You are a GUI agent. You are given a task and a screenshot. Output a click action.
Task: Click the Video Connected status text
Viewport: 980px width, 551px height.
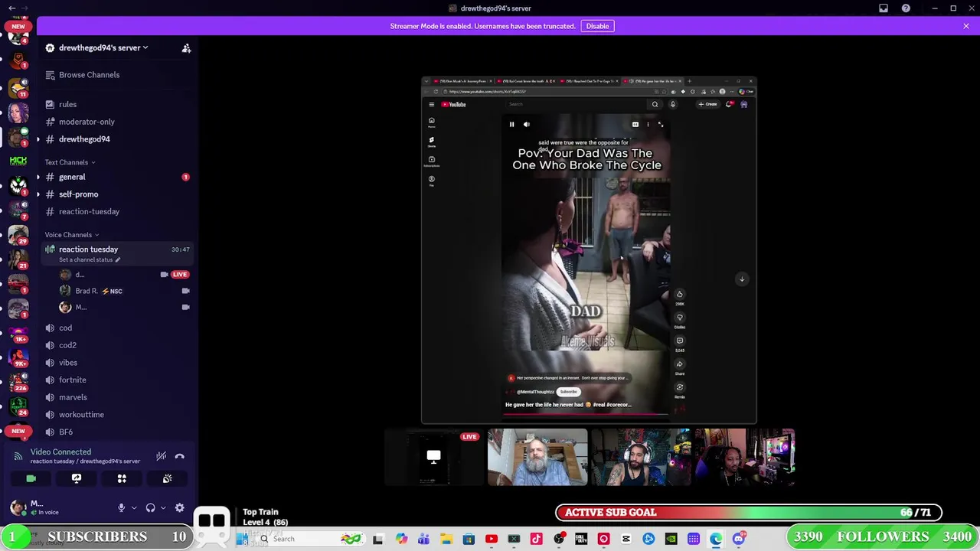pos(60,452)
